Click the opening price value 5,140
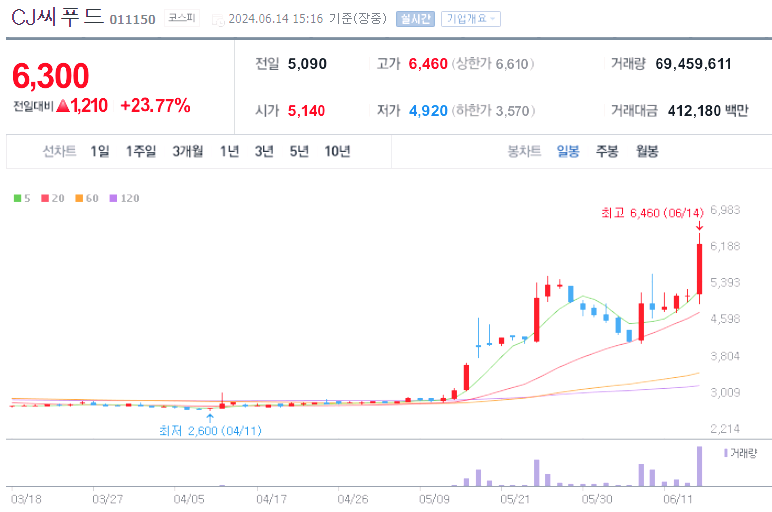The width and height of the screenshot is (772, 512). click(x=306, y=111)
